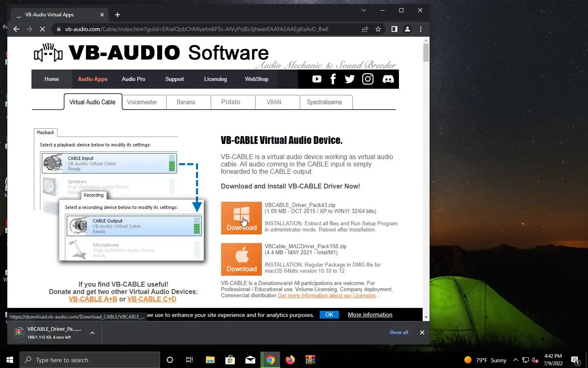Open the Audio Pro menu item

click(133, 79)
